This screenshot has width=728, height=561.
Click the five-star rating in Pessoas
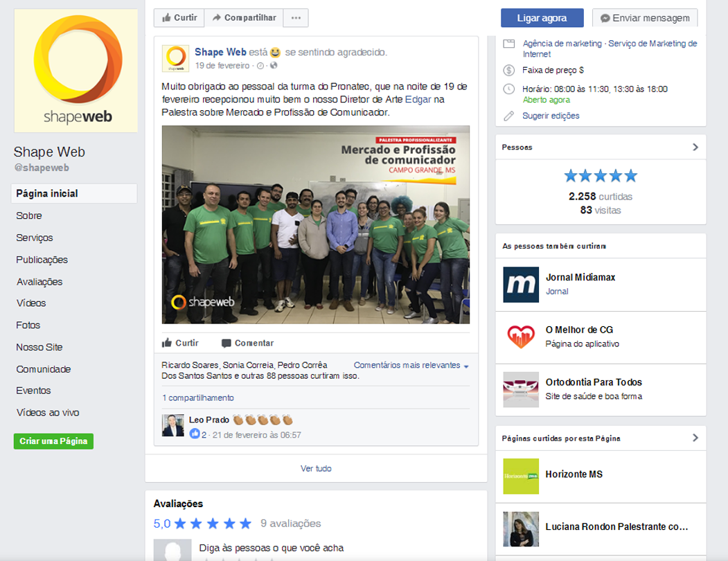601,176
